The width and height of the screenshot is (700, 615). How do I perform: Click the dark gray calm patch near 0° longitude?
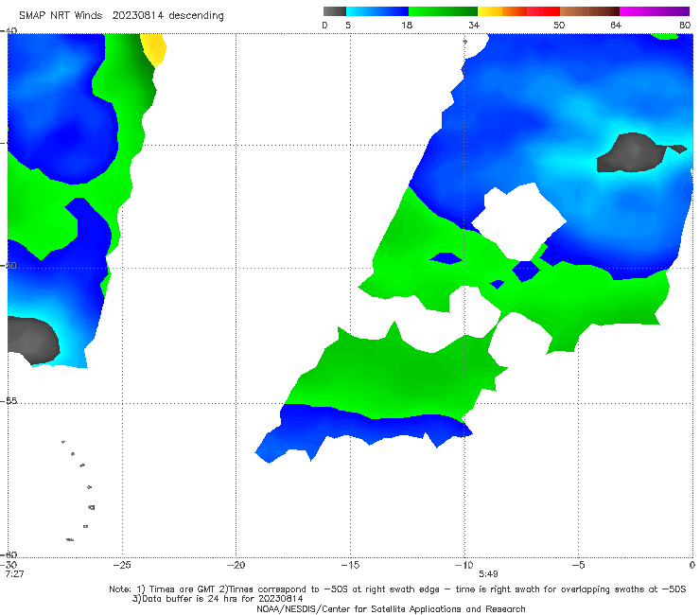click(x=639, y=152)
